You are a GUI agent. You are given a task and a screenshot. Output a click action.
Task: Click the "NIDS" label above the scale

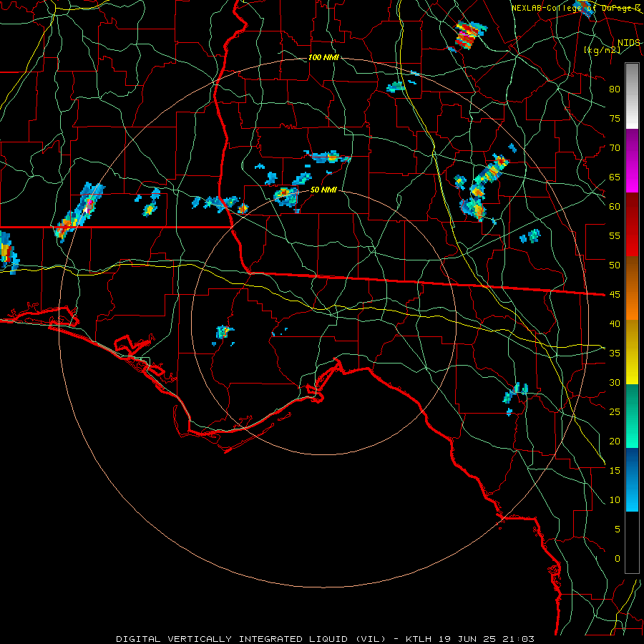click(628, 43)
